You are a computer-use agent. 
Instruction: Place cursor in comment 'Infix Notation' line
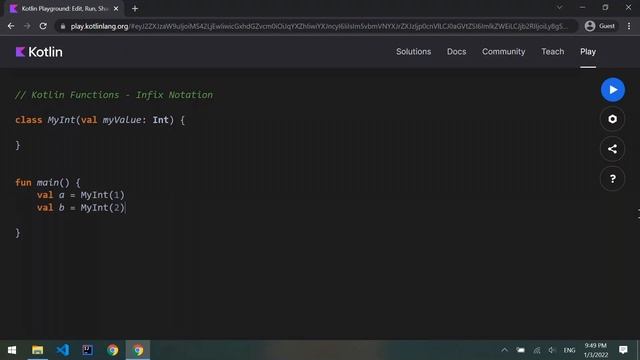[x=113, y=95]
